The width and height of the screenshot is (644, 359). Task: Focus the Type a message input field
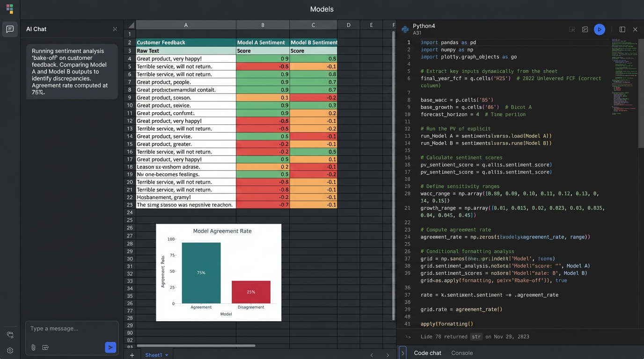[x=72, y=329]
